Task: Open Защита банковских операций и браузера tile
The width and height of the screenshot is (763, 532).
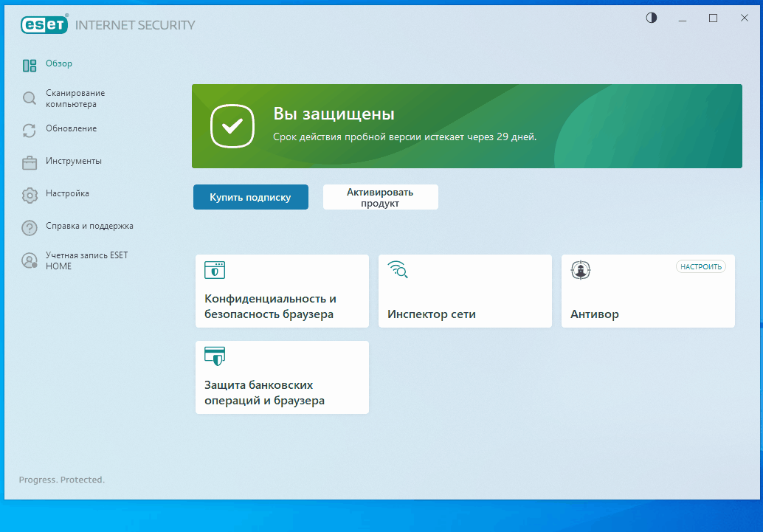Action: point(282,377)
